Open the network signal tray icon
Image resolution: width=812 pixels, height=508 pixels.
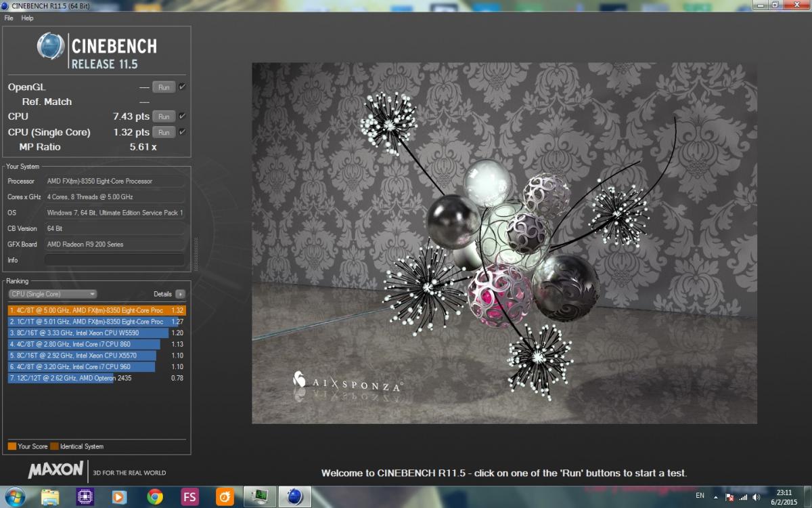coord(743,497)
